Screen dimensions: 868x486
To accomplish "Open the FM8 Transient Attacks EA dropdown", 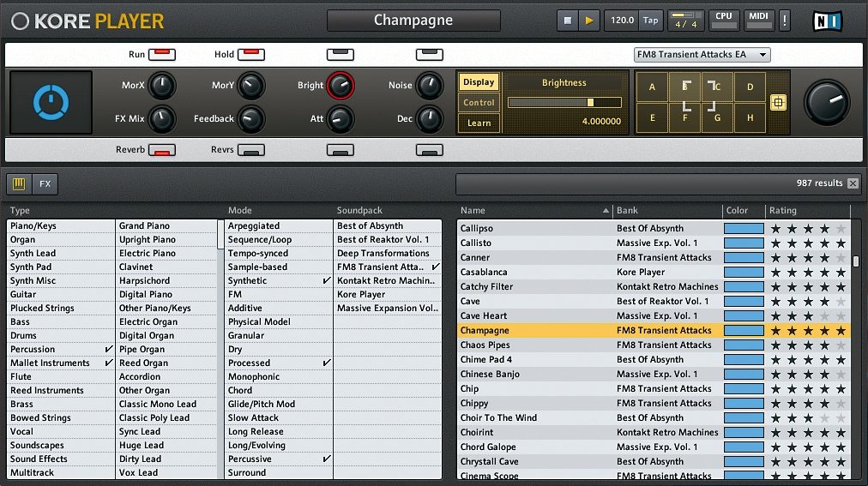I will click(702, 54).
